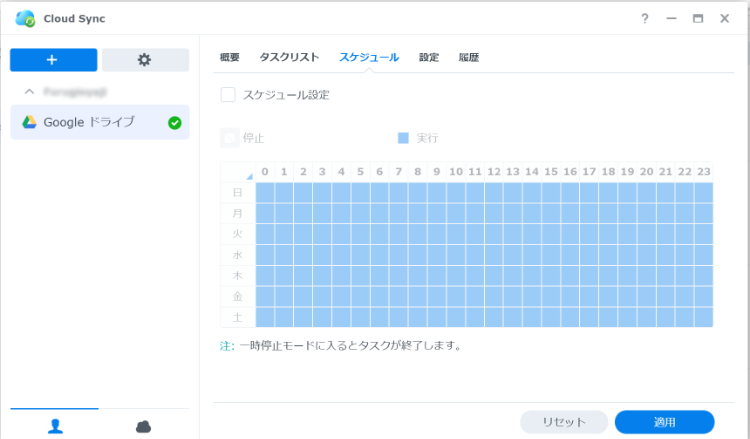Select the 月 row header
Image resolution: width=750 pixels, height=439 pixels.
click(238, 213)
